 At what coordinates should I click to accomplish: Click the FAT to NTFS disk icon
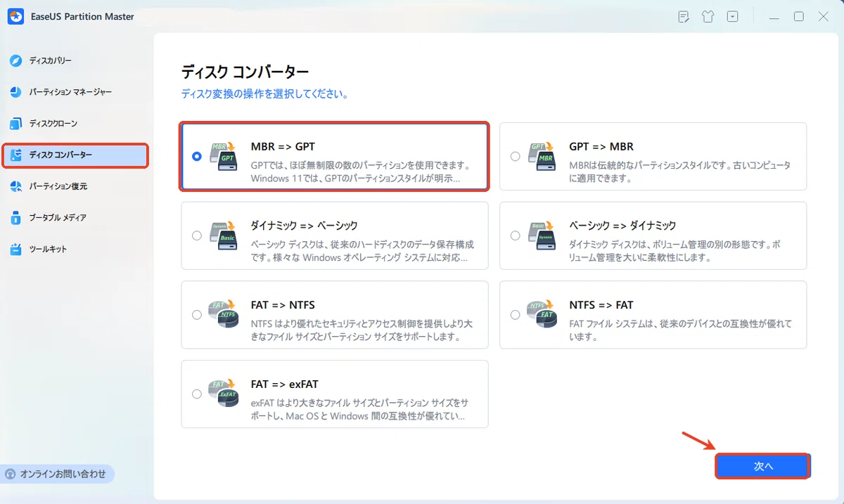pyautogui.click(x=224, y=314)
